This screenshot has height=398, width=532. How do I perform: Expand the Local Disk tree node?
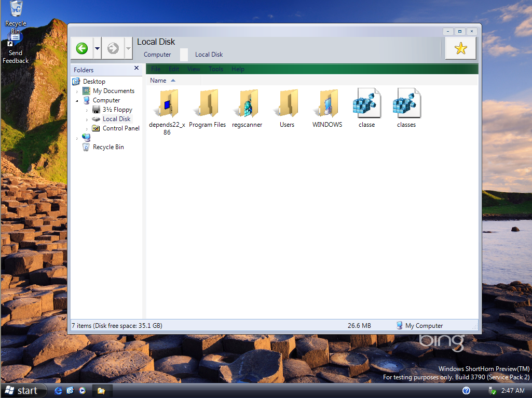point(87,119)
